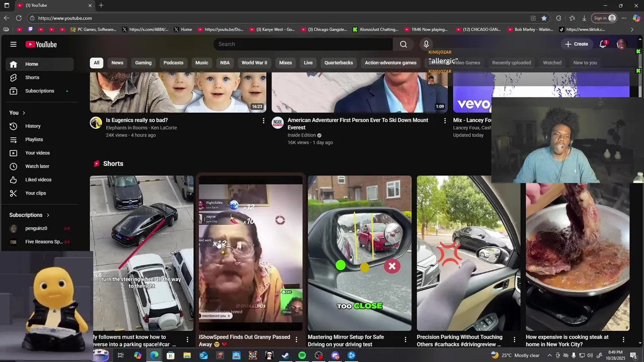Click the address bar URL
Image resolution: width=644 pixels, height=362 pixels.
[65, 18]
